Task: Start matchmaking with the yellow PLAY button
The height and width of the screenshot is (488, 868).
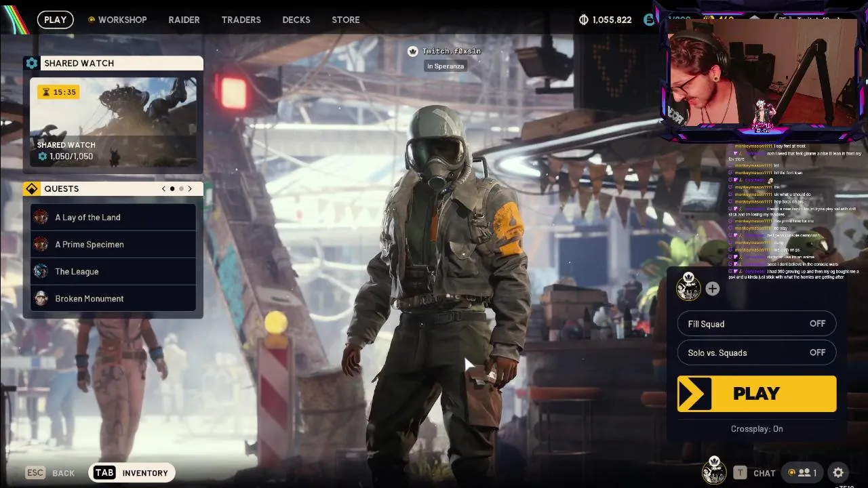Action: tap(757, 394)
